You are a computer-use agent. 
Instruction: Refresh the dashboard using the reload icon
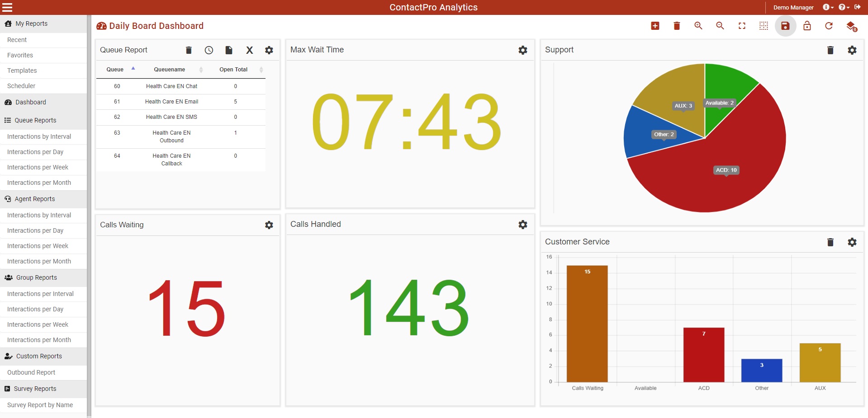point(829,26)
